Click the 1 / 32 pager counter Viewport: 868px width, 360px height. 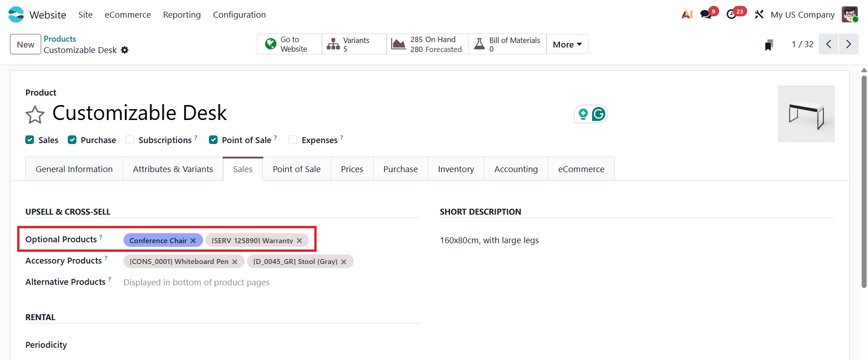pos(802,44)
